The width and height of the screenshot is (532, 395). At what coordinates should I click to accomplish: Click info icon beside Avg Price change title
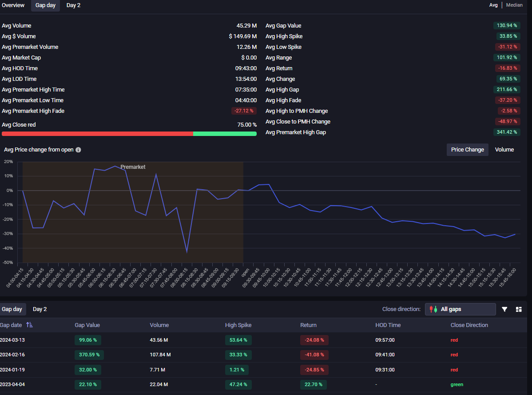[78, 150]
